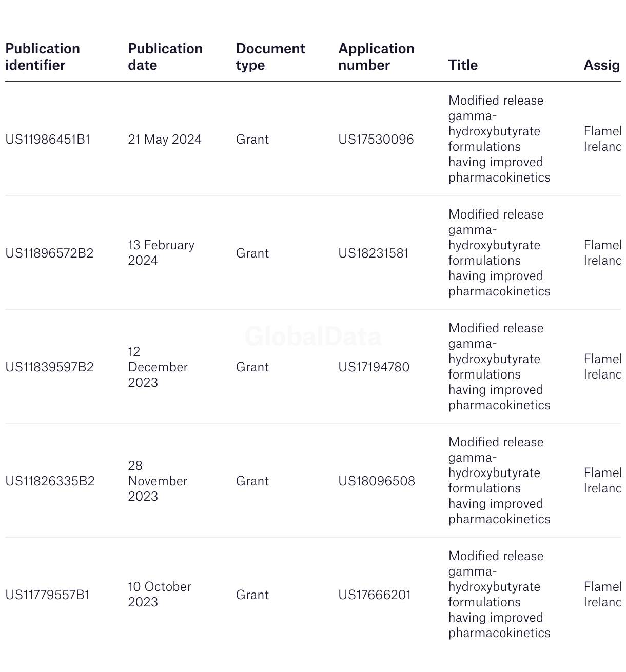Click the 12 December 2023 date cell
626x672 pixels.
pyautogui.click(x=158, y=367)
